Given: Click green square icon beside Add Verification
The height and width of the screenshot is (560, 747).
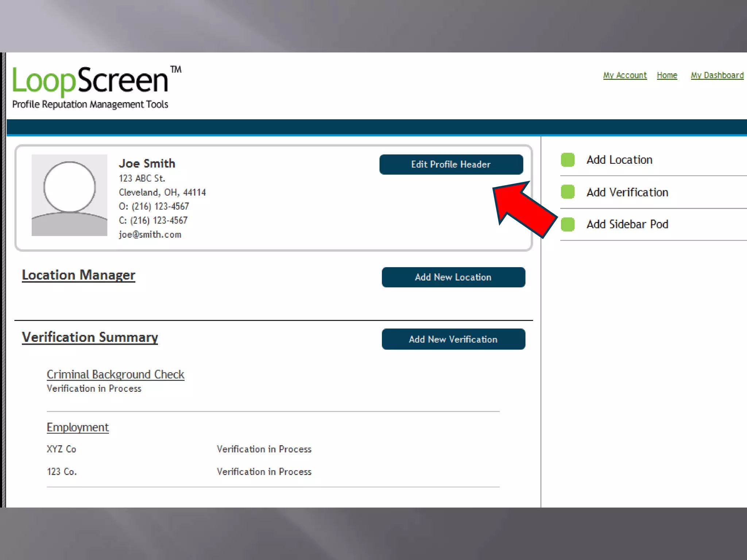Looking at the screenshot, I should [x=568, y=192].
